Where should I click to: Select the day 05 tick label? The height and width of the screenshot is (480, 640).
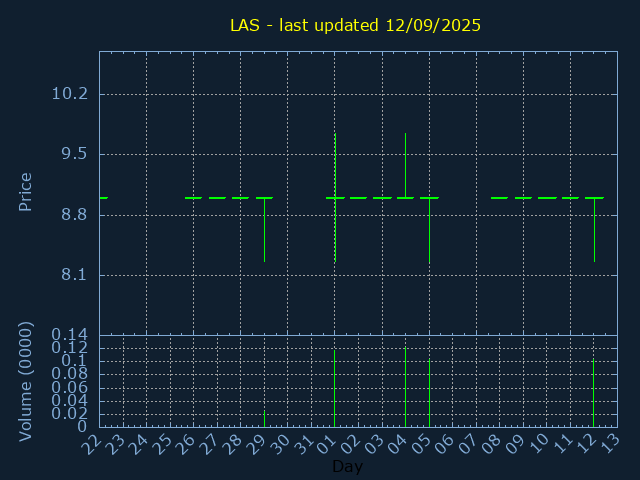pos(420,444)
